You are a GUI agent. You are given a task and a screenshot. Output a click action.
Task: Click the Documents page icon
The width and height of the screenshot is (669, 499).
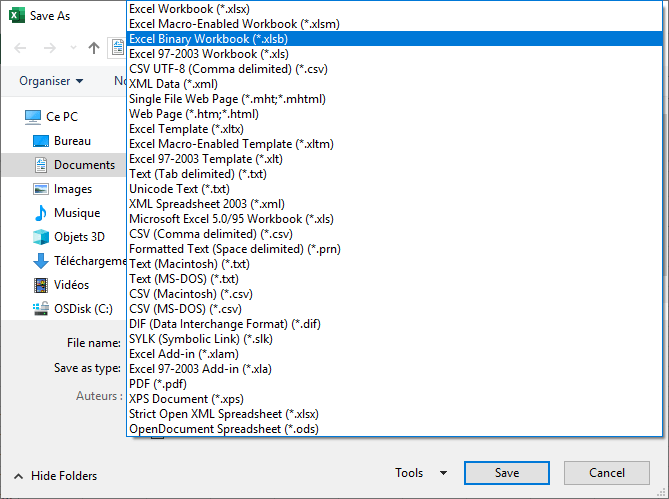[41, 165]
